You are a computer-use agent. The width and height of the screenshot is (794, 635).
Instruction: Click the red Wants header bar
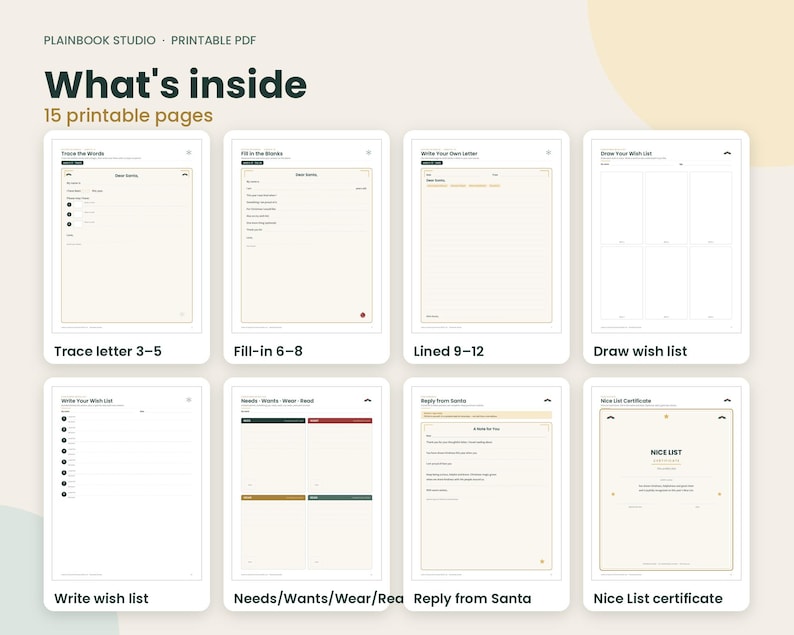pos(340,420)
